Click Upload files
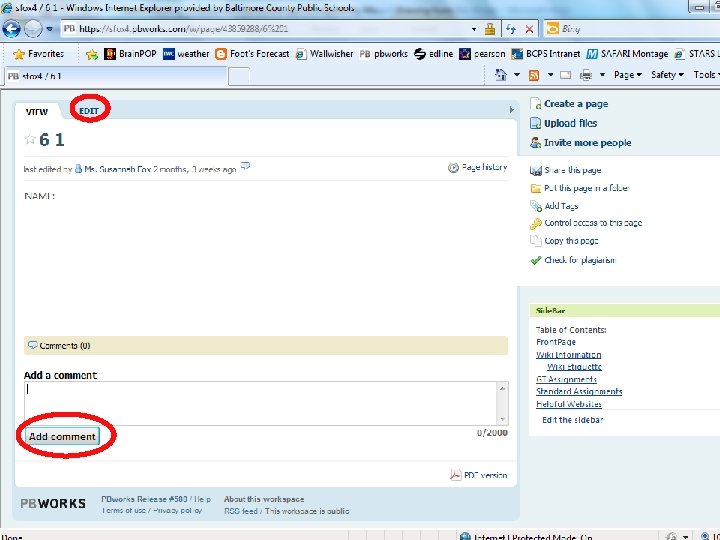This screenshot has width=720, height=540. tap(564, 124)
